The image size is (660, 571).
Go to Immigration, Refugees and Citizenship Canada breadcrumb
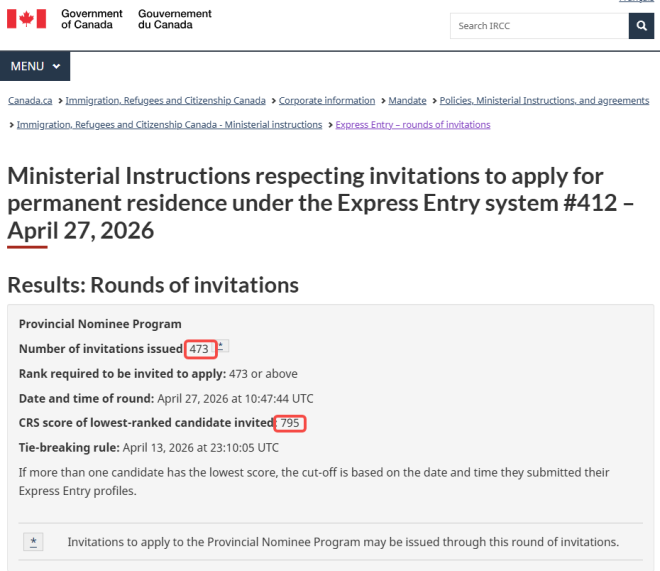167,101
